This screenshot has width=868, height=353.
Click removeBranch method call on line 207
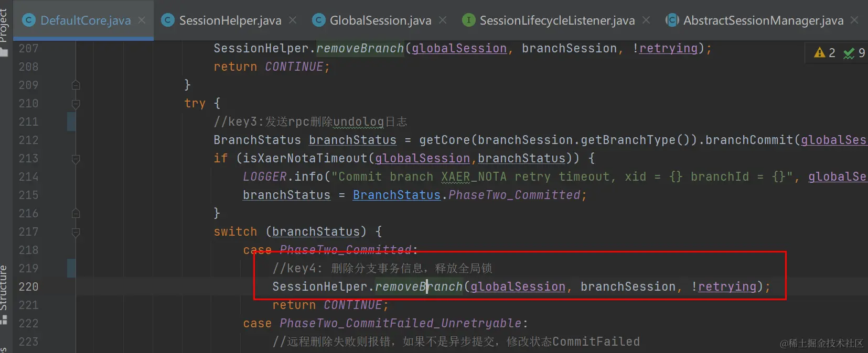click(x=360, y=48)
